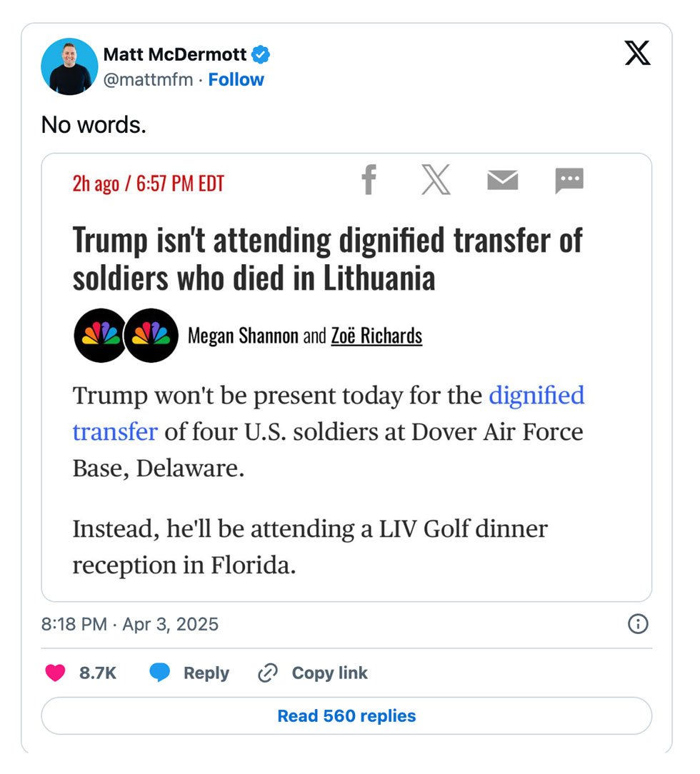This screenshot has height=774, width=700.
Task: Follow @mattmfm account
Action: pyautogui.click(x=236, y=79)
